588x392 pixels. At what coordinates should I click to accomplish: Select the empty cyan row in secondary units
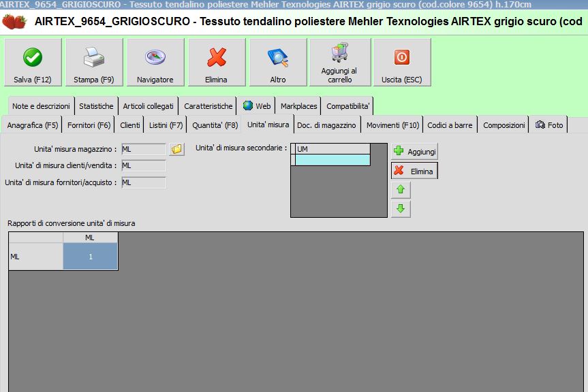click(x=332, y=160)
